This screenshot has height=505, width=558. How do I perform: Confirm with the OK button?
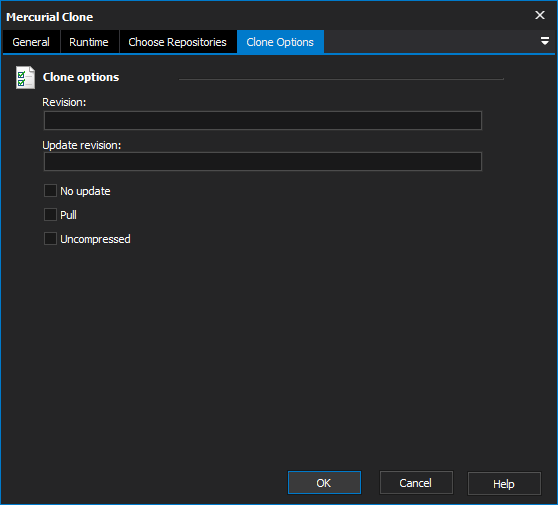click(324, 483)
